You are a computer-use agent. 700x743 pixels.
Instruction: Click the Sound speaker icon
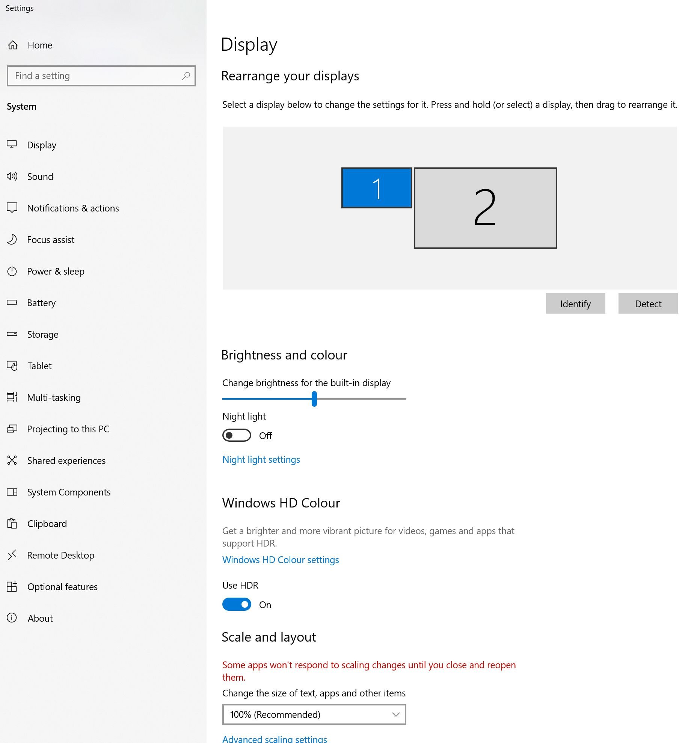(12, 176)
